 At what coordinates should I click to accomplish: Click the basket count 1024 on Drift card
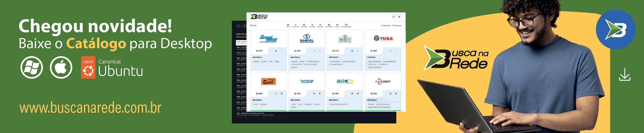tap(373, 93)
